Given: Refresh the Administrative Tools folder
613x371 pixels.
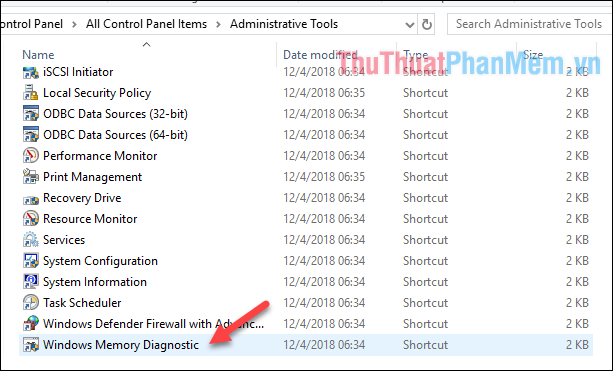Looking at the screenshot, I should (427, 25).
